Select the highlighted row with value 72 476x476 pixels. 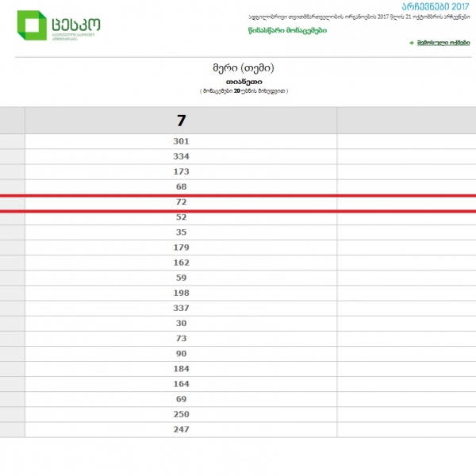[181, 202]
